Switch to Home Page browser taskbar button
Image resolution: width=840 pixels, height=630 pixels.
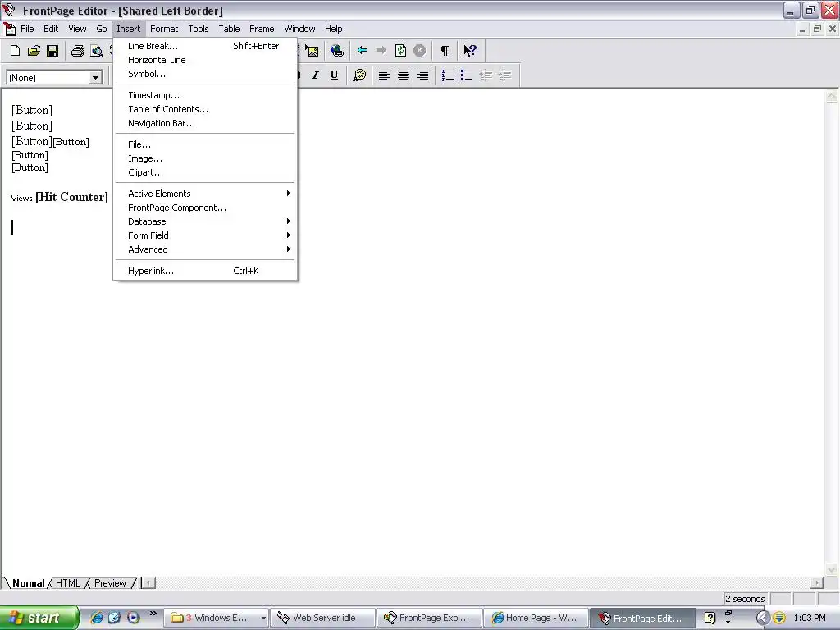[535, 619]
